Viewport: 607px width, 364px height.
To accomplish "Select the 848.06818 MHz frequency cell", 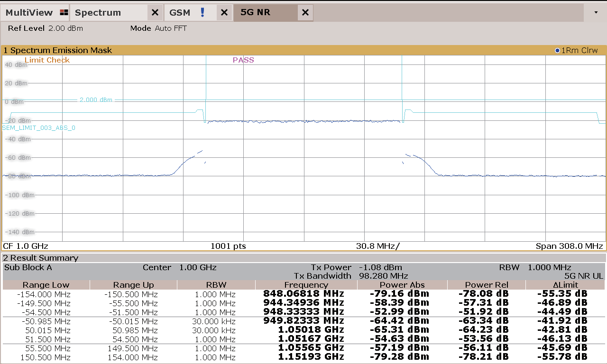I will [303, 293].
